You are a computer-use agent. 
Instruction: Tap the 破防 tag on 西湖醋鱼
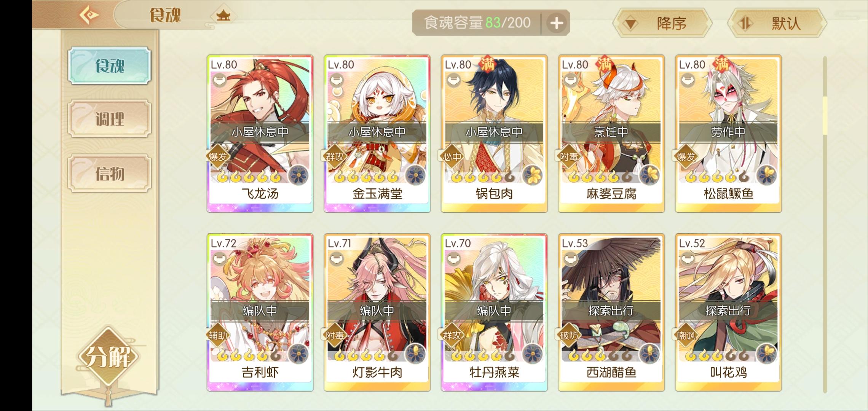(569, 335)
